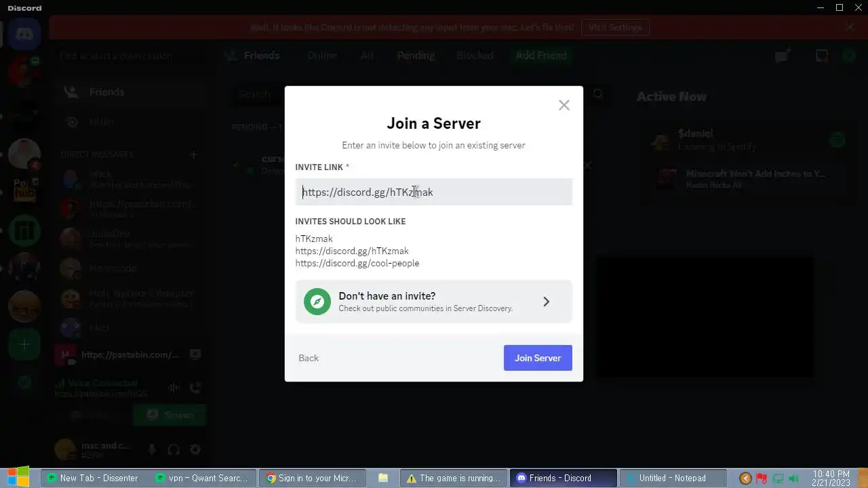Switch to vpn - Qwant Search taskbar item

pyautogui.click(x=202, y=478)
